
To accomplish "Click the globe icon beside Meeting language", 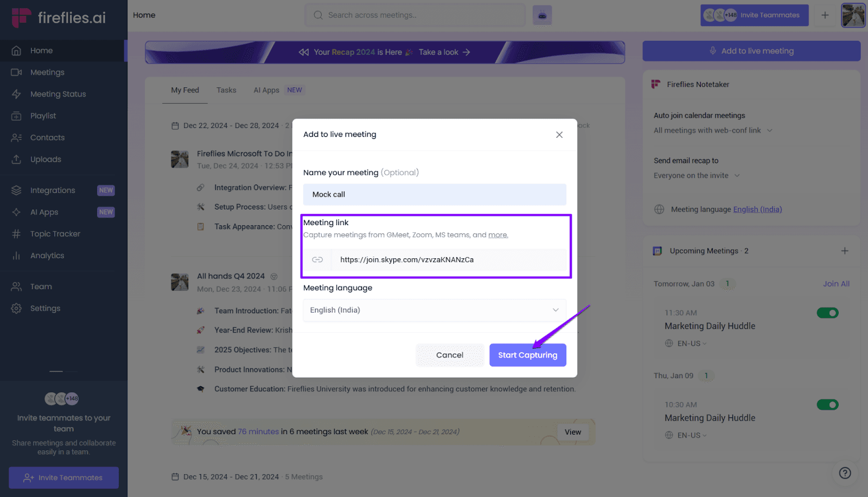I will click(659, 209).
